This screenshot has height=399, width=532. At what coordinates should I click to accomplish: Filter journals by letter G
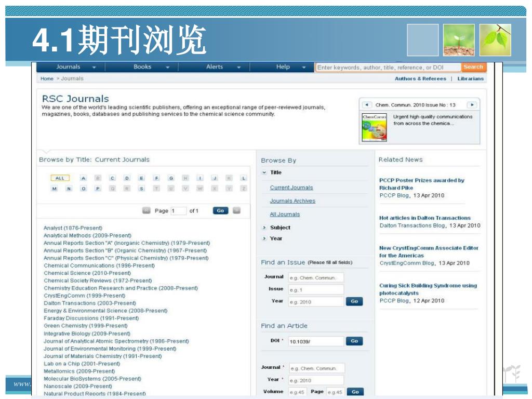click(x=171, y=178)
